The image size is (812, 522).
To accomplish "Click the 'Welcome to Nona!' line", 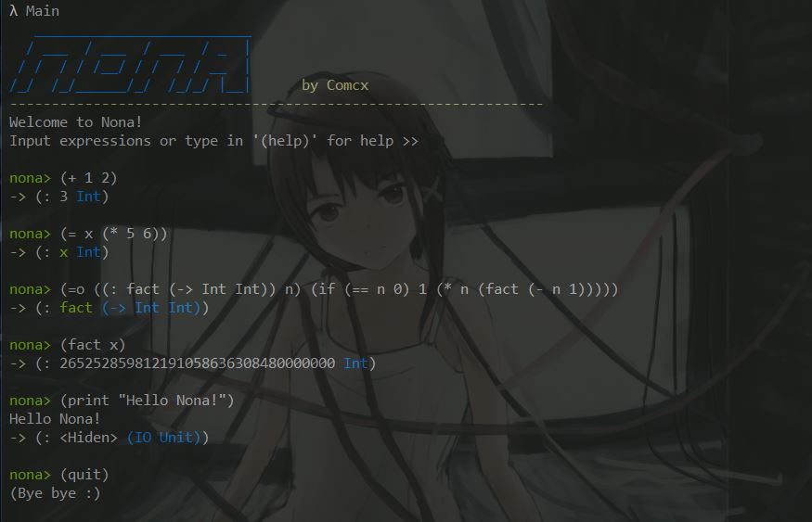I will 75,122.
